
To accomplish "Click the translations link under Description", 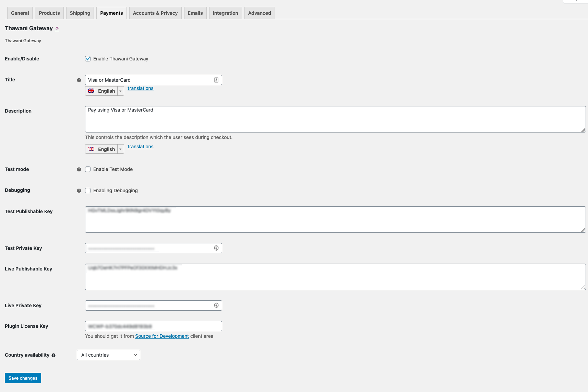I will [x=141, y=147].
